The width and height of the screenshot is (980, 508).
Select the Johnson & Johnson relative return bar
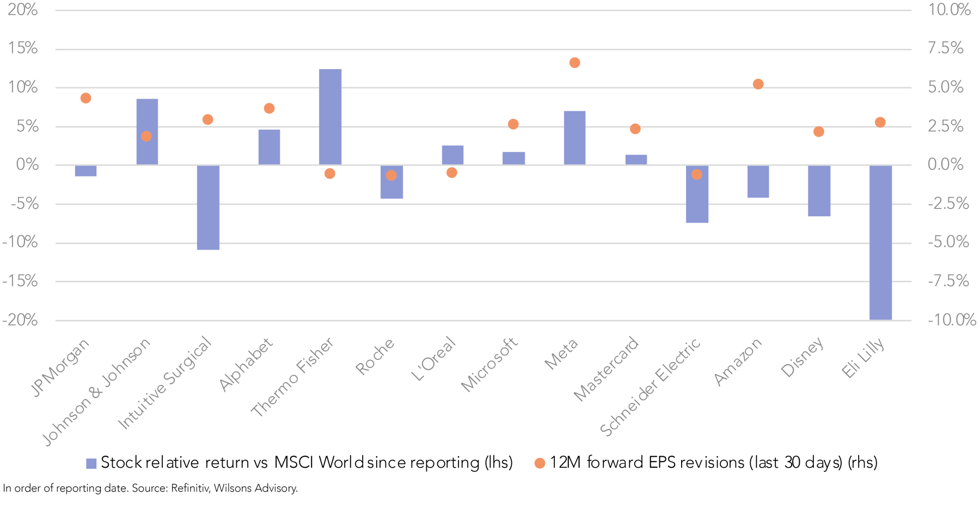click(147, 132)
